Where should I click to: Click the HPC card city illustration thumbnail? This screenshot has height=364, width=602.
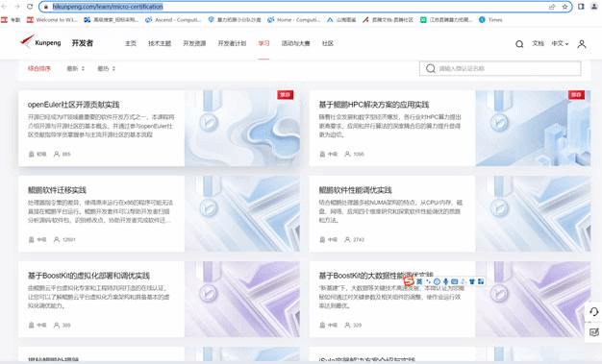533,128
